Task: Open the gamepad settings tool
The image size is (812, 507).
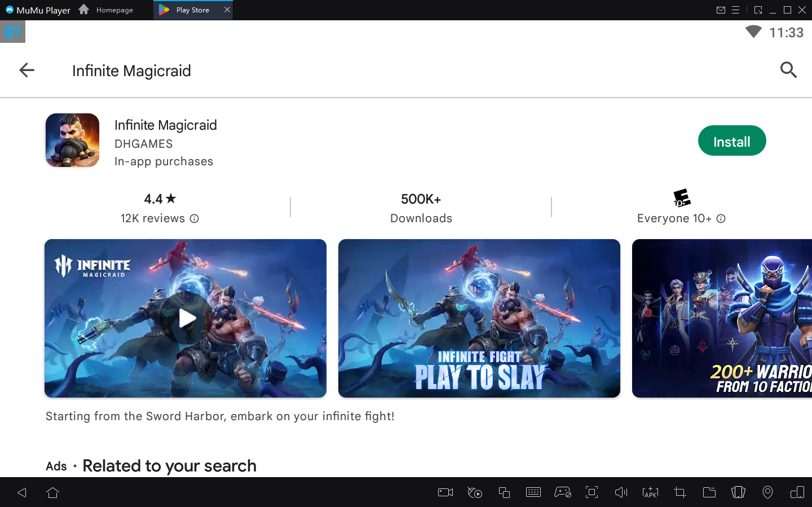Action: (563, 492)
